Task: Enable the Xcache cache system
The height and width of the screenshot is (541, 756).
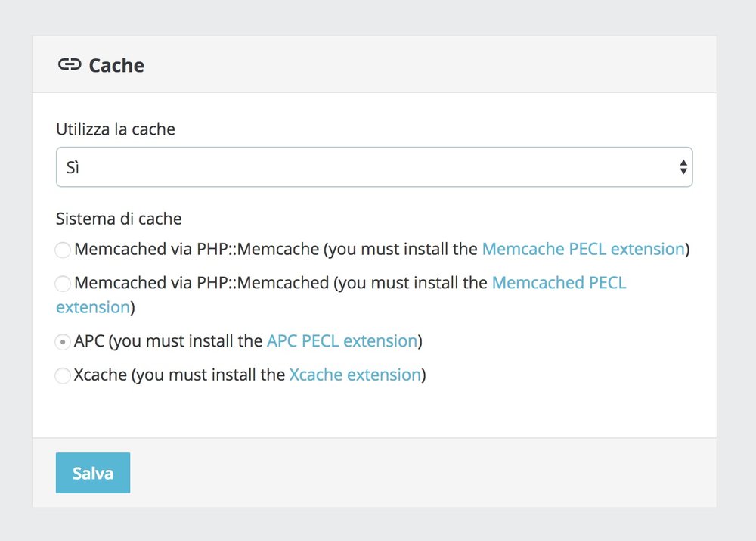Action: coord(63,375)
